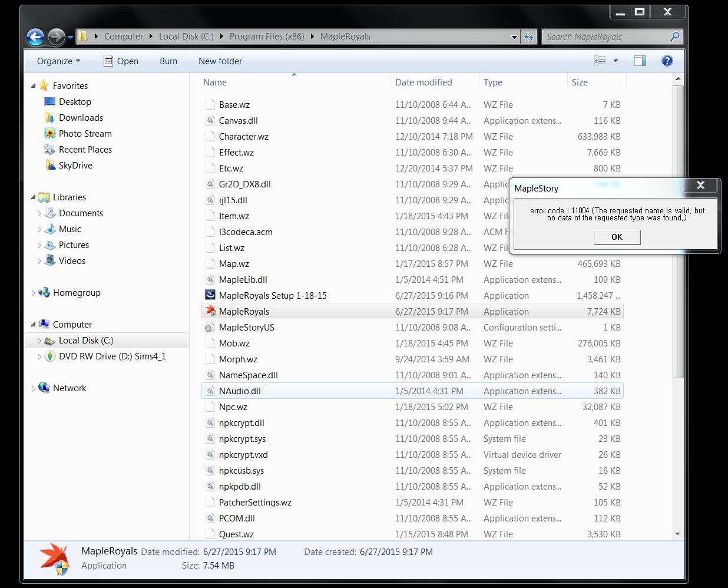
Task: Collapse the Computer node
Action: tap(33, 325)
